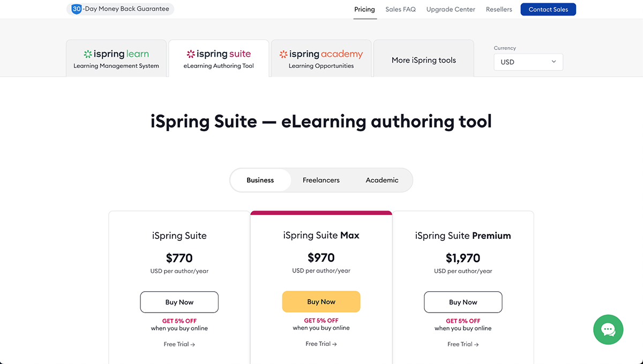The image size is (643, 364).
Task: Click Buy Now for Suite Premium
Action: click(463, 302)
